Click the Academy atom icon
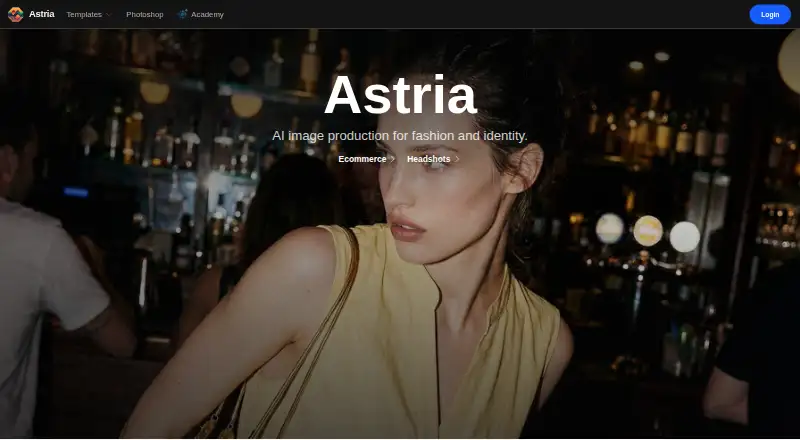 182,14
